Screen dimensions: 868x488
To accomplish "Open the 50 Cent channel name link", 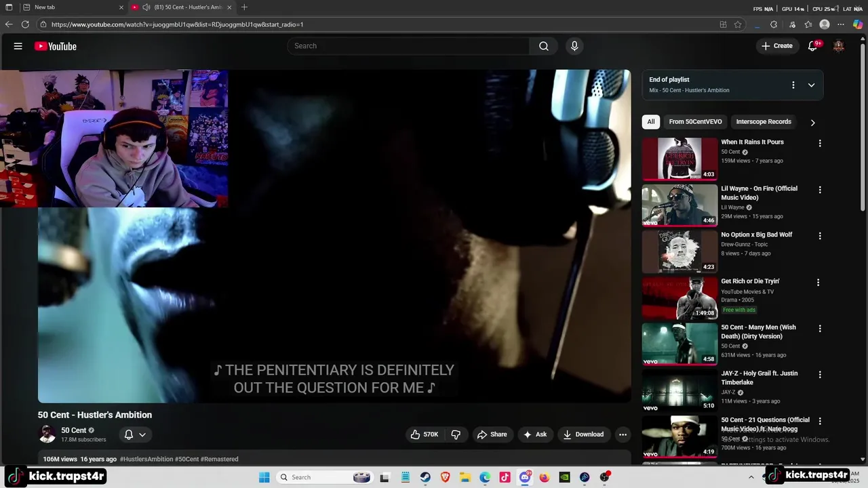I will [74, 430].
